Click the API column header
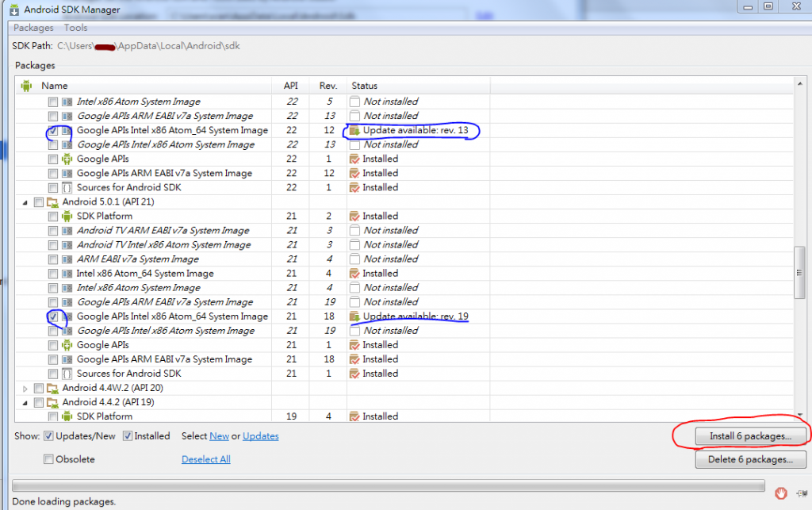Image resolution: width=812 pixels, height=510 pixels. (x=291, y=86)
